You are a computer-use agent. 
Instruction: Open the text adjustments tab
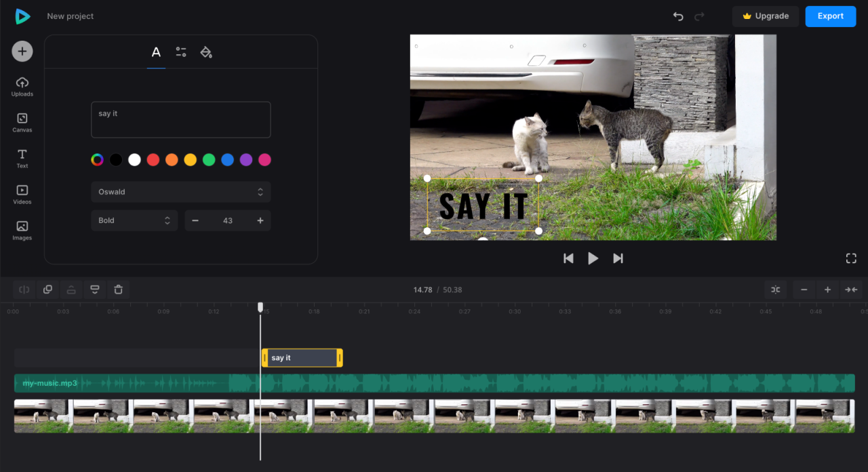coord(181,52)
